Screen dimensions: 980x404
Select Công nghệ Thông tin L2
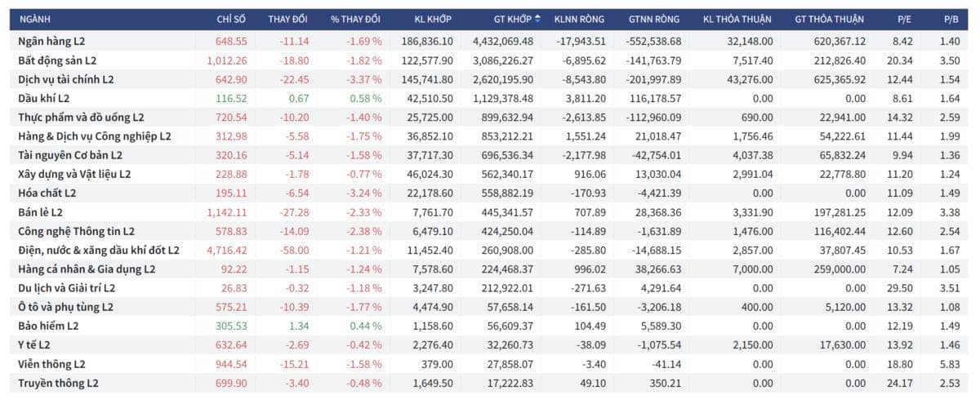pos(77,231)
